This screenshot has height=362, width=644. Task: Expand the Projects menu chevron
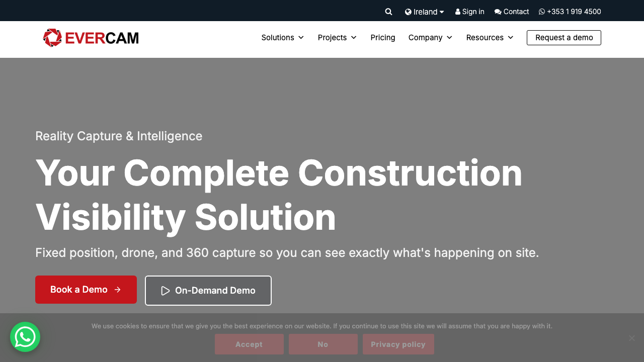[x=354, y=38]
